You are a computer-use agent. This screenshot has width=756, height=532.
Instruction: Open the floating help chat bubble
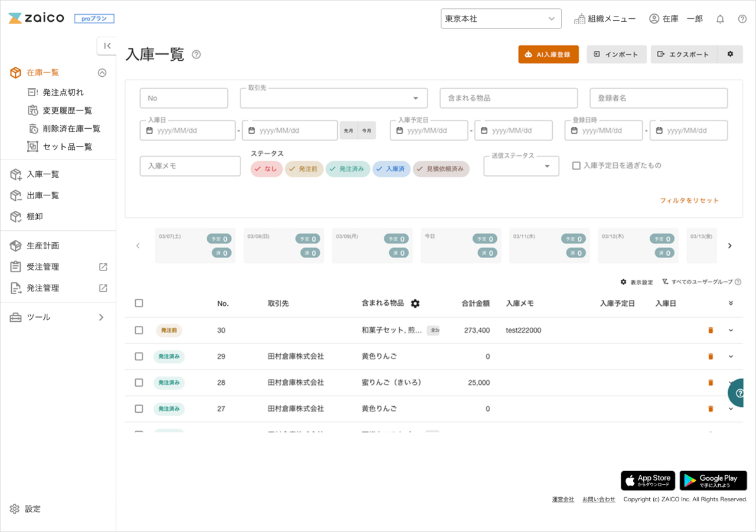pyautogui.click(x=738, y=393)
